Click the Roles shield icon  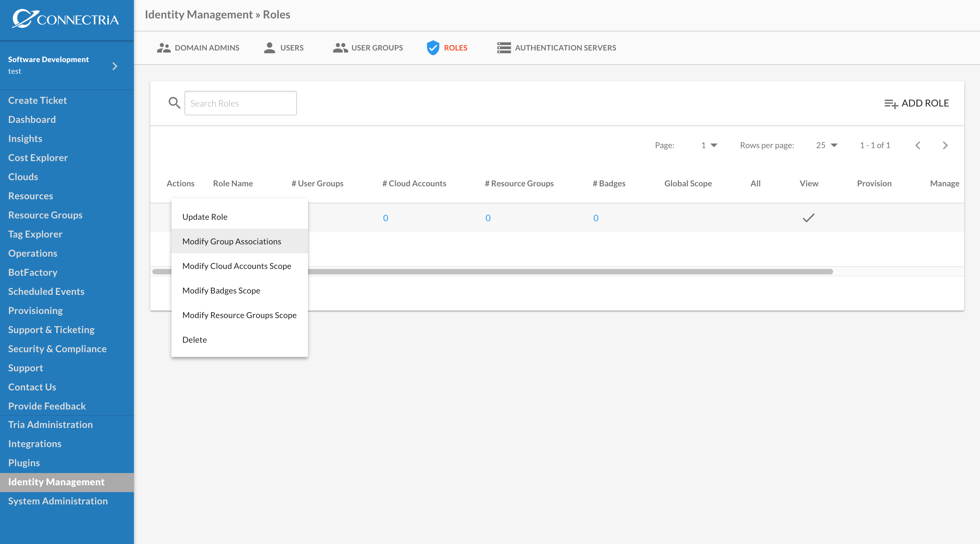pos(433,47)
